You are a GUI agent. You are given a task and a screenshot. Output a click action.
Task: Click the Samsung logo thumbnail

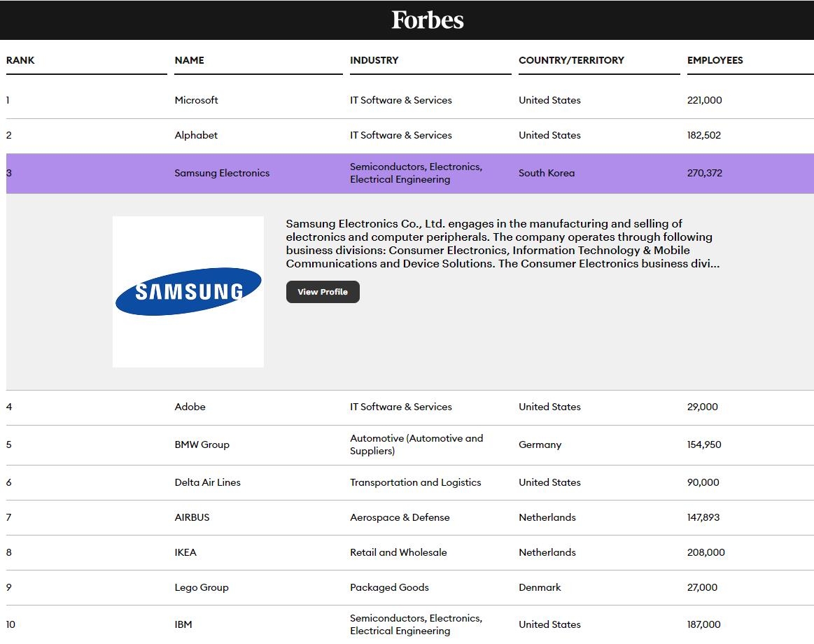[x=188, y=292]
